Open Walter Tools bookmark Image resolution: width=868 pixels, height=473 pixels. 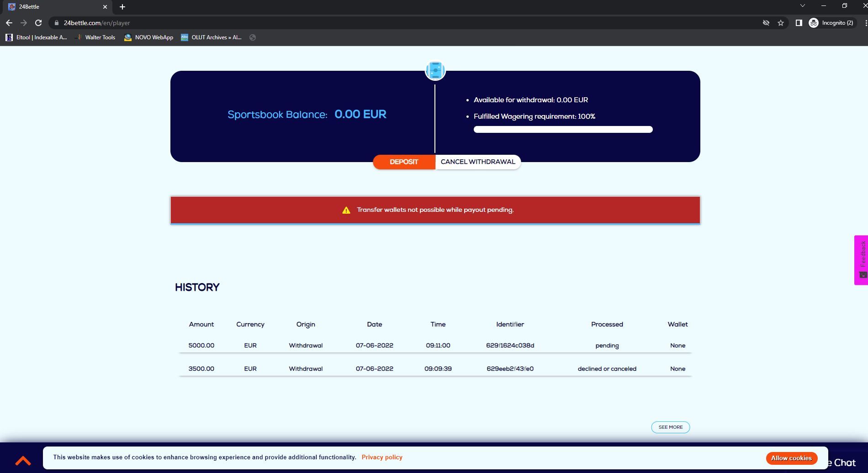pyautogui.click(x=95, y=37)
